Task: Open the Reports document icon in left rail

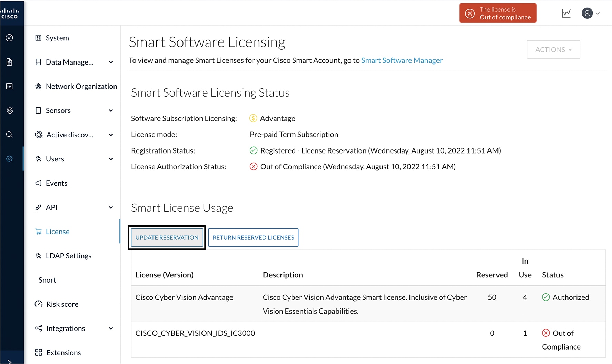Action: click(10, 62)
